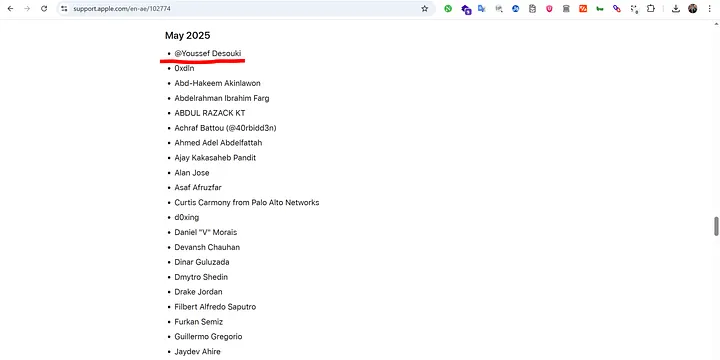The image size is (720, 360).
Task: Go back to the previous page
Action: pyautogui.click(x=10, y=9)
